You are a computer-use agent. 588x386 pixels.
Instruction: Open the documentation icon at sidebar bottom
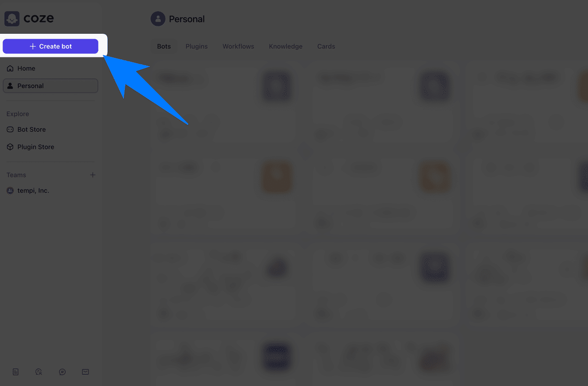click(16, 372)
